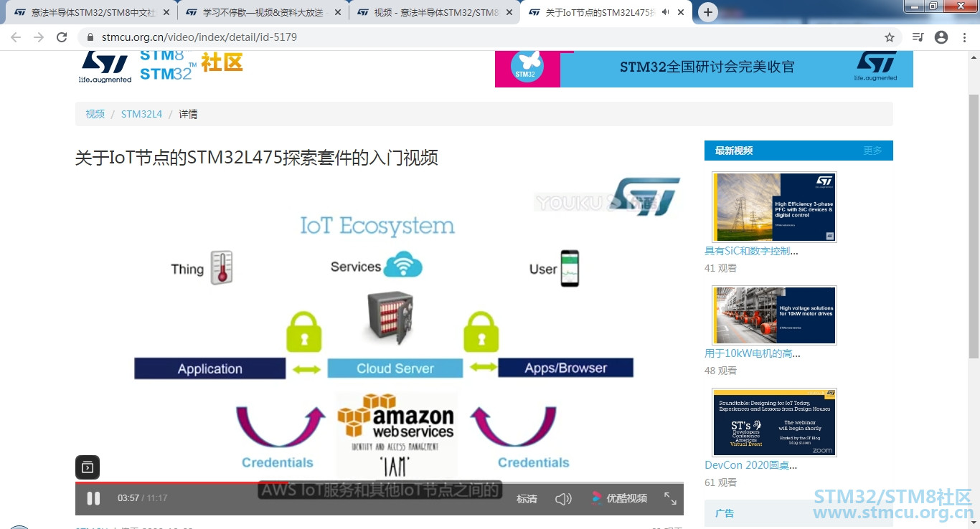Image resolution: width=980 pixels, height=529 pixels.
Task: Enter fullscreen mode in video player
Action: [x=670, y=498]
